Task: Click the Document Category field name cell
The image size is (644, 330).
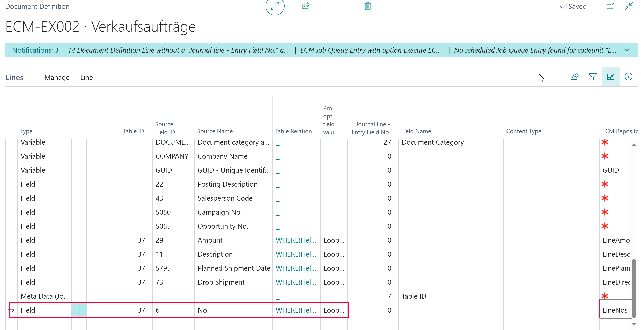Action: [432, 142]
